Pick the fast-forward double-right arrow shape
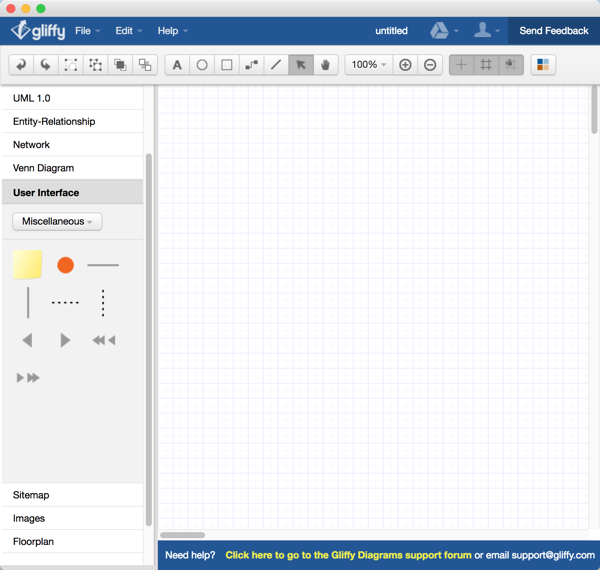The height and width of the screenshot is (570, 600). [28, 378]
